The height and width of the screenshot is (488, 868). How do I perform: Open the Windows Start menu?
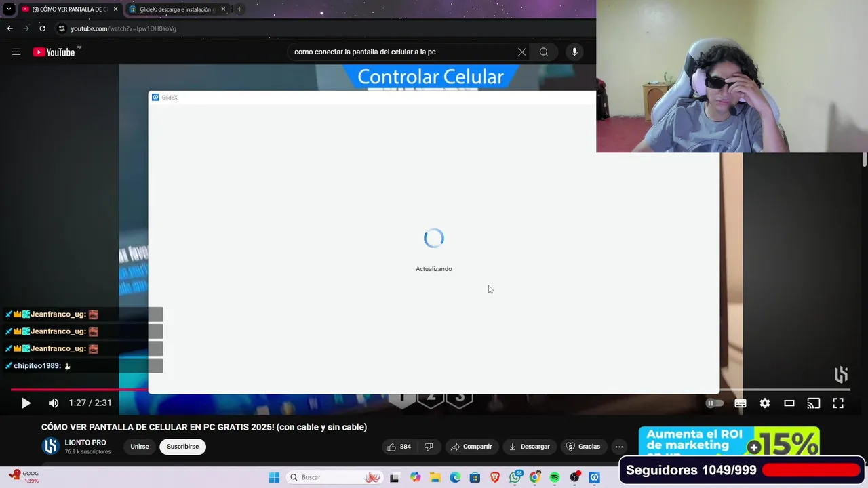274,477
